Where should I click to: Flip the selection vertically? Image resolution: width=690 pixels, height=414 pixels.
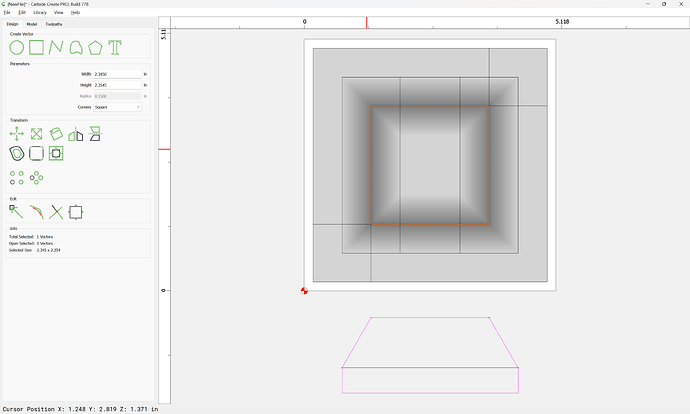click(95, 134)
